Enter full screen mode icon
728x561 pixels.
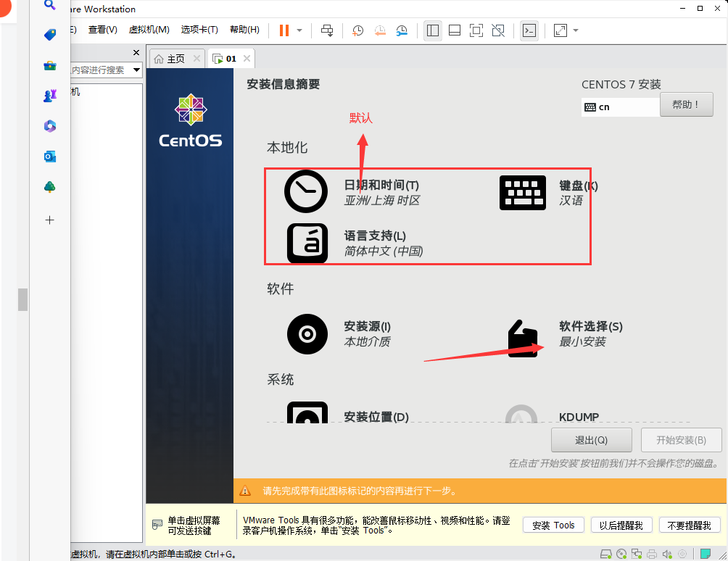(476, 30)
